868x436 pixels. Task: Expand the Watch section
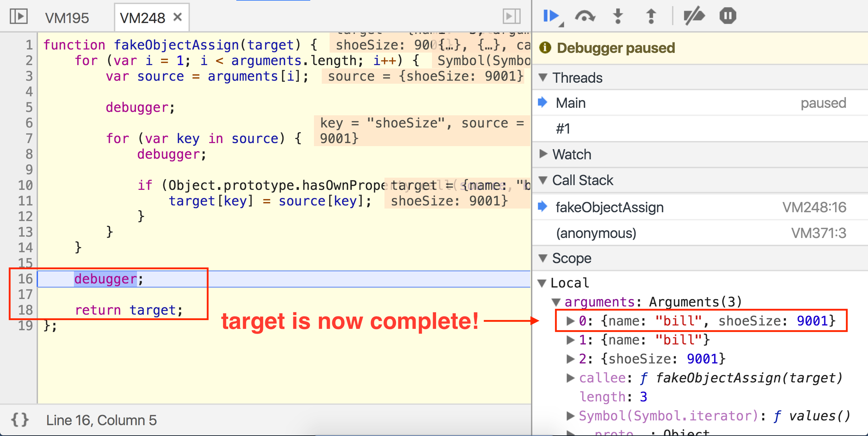click(x=543, y=154)
